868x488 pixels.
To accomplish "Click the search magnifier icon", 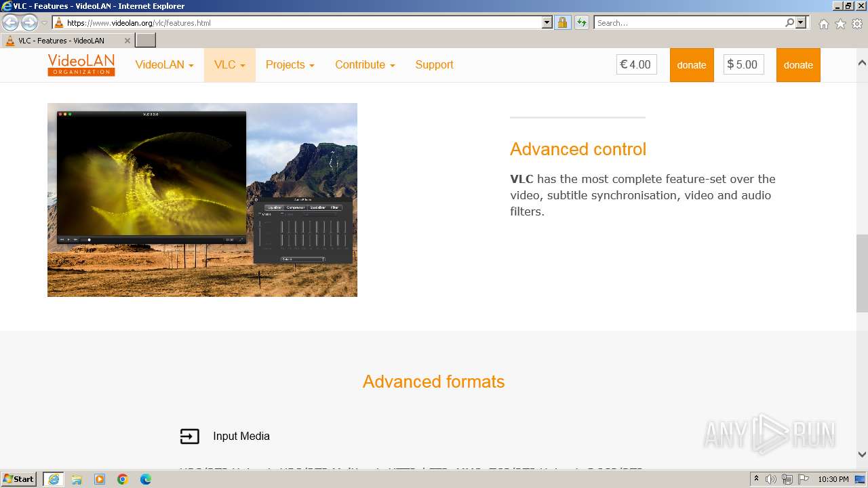I will 789,22.
